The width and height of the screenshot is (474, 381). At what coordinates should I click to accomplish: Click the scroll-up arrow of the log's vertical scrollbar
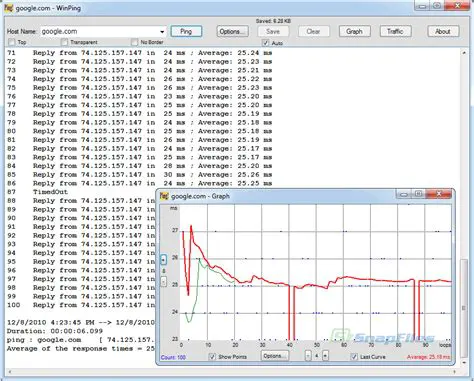(x=464, y=53)
